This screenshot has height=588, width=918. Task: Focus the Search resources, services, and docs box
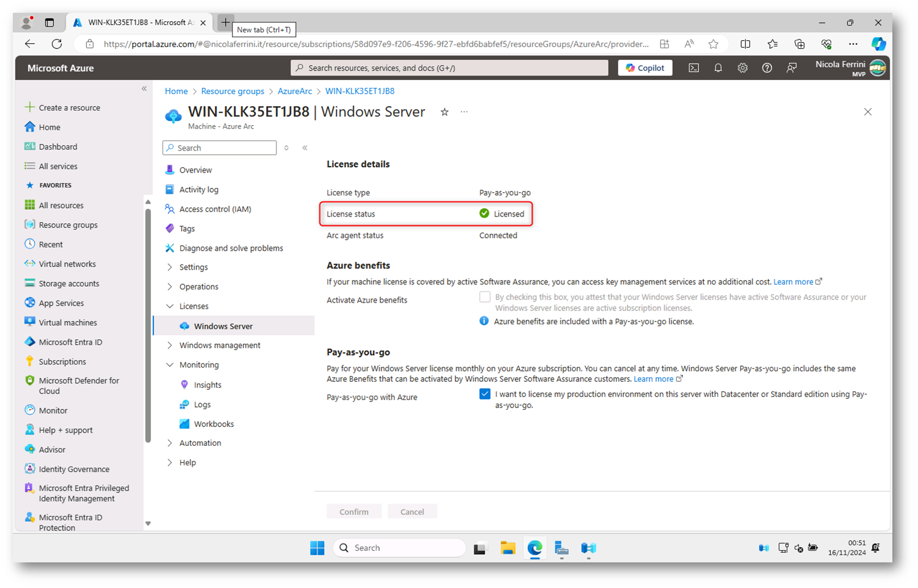point(450,68)
